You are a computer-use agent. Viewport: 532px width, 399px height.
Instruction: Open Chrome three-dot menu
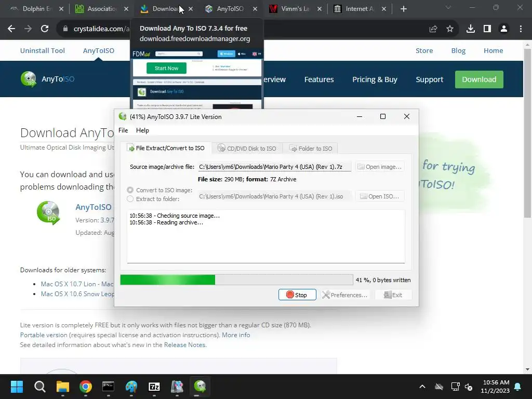[x=521, y=29]
